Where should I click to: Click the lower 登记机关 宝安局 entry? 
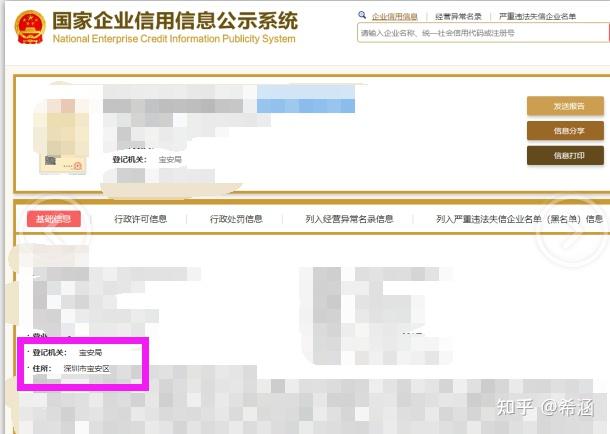pos(67,352)
